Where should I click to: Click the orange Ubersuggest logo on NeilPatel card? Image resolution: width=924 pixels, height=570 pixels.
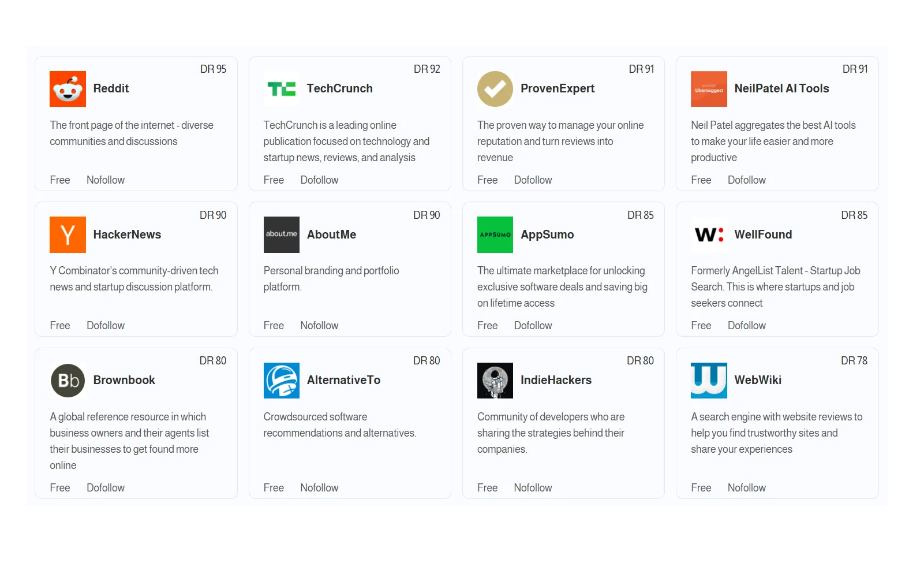[709, 89]
